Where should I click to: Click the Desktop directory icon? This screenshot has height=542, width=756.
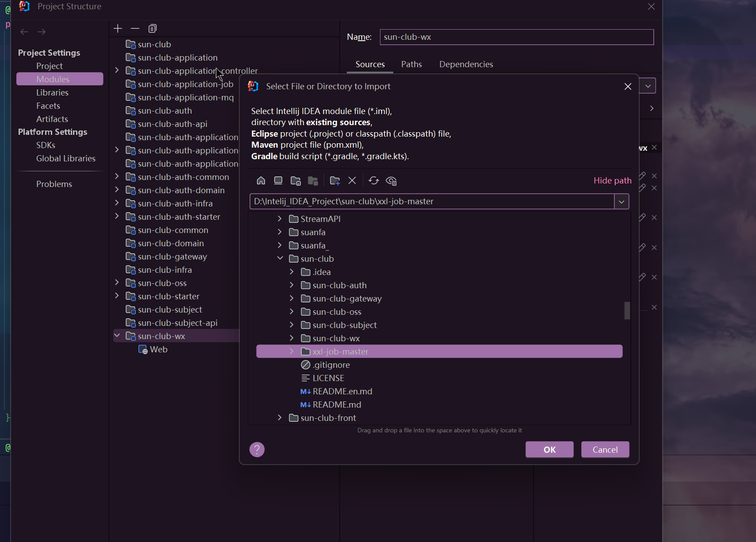coord(278,180)
